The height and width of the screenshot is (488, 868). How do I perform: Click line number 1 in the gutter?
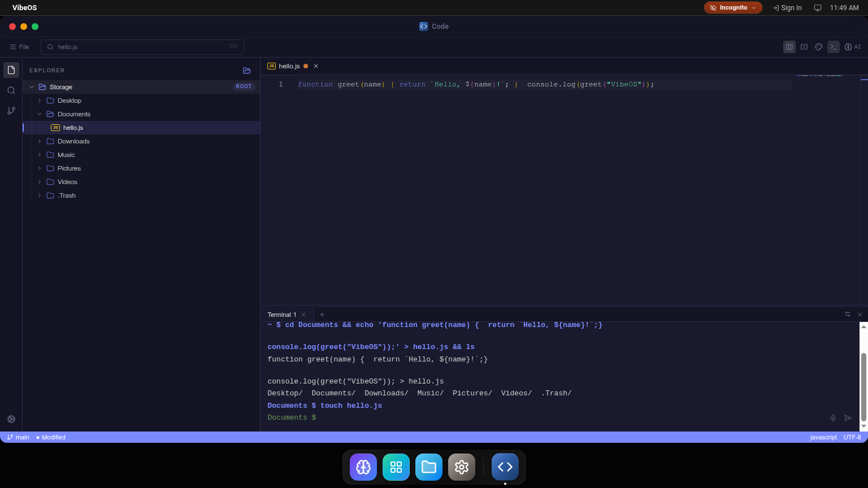pyautogui.click(x=280, y=84)
